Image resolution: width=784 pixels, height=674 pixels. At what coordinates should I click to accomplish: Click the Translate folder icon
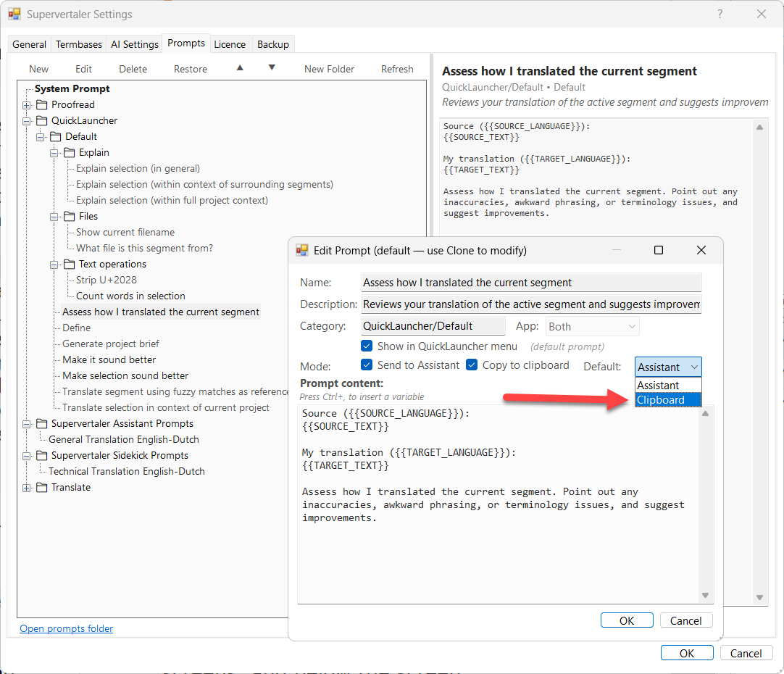pyautogui.click(x=42, y=488)
